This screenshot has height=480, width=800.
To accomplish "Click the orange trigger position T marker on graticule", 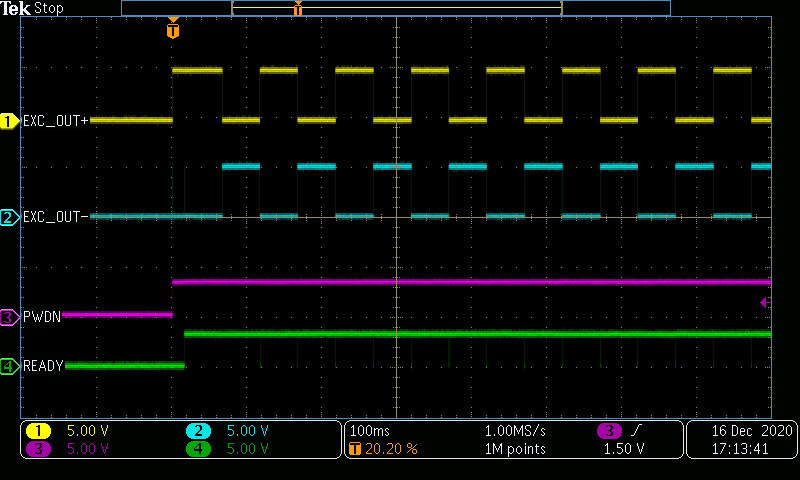I will (x=173, y=29).
